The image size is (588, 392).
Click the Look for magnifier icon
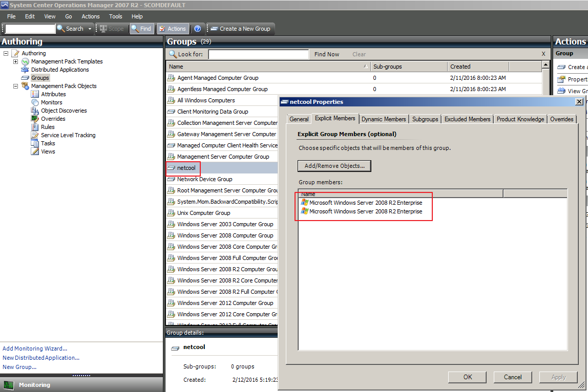pyautogui.click(x=173, y=54)
